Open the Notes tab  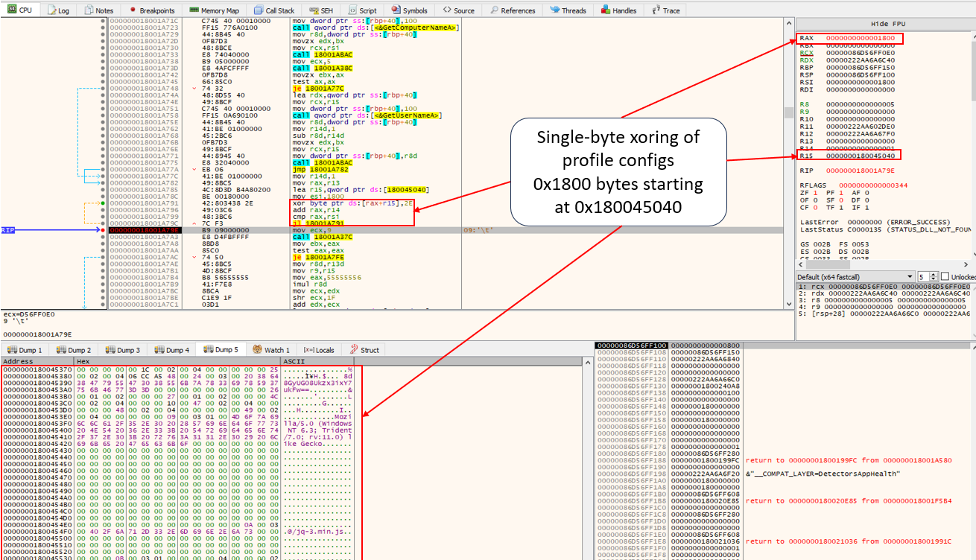[98, 10]
